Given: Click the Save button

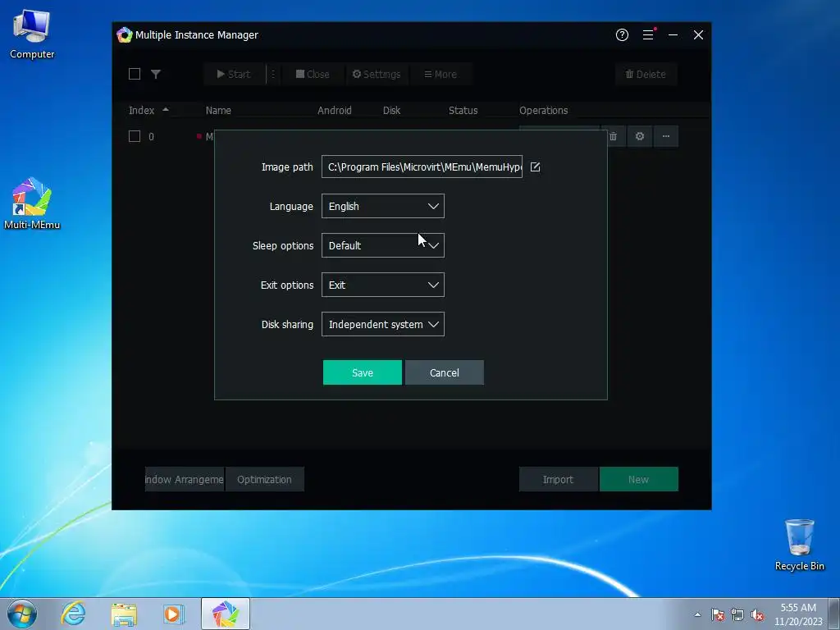Looking at the screenshot, I should click(362, 372).
